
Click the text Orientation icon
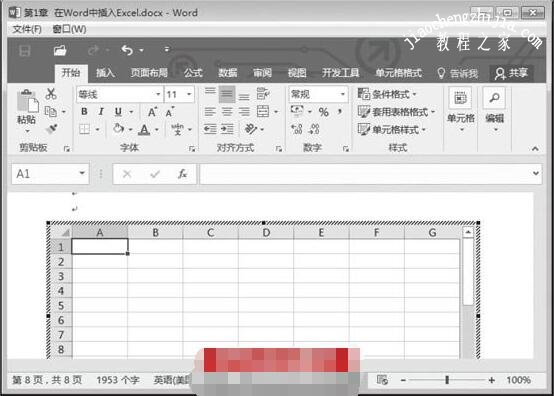pyautogui.click(x=251, y=129)
